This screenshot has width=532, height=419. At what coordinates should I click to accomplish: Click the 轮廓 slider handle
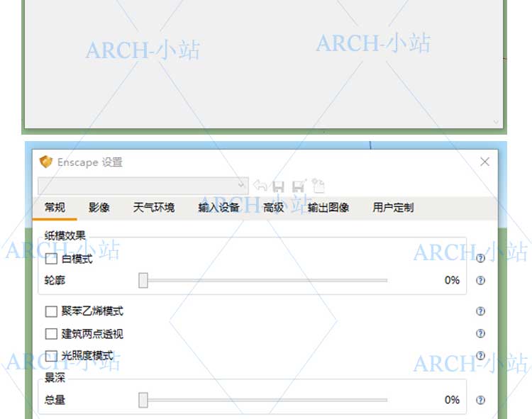point(143,281)
